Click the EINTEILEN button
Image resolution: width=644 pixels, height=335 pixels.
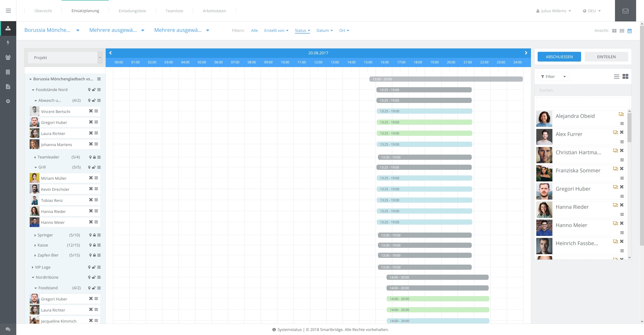tap(606, 57)
